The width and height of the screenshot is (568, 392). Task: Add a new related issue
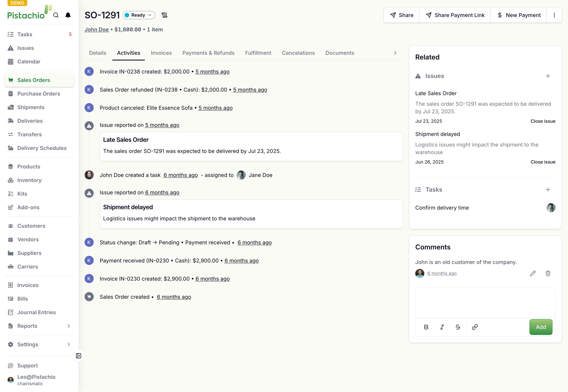coord(548,76)
